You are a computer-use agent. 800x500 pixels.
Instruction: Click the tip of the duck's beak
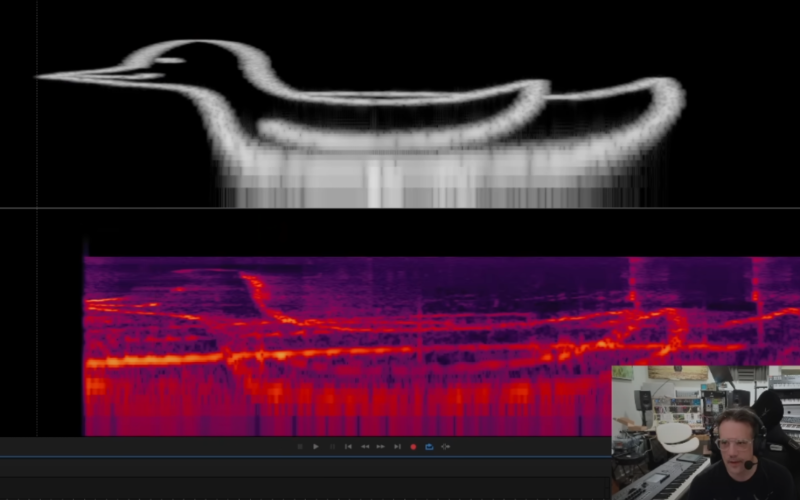click(x=42, y=76)
